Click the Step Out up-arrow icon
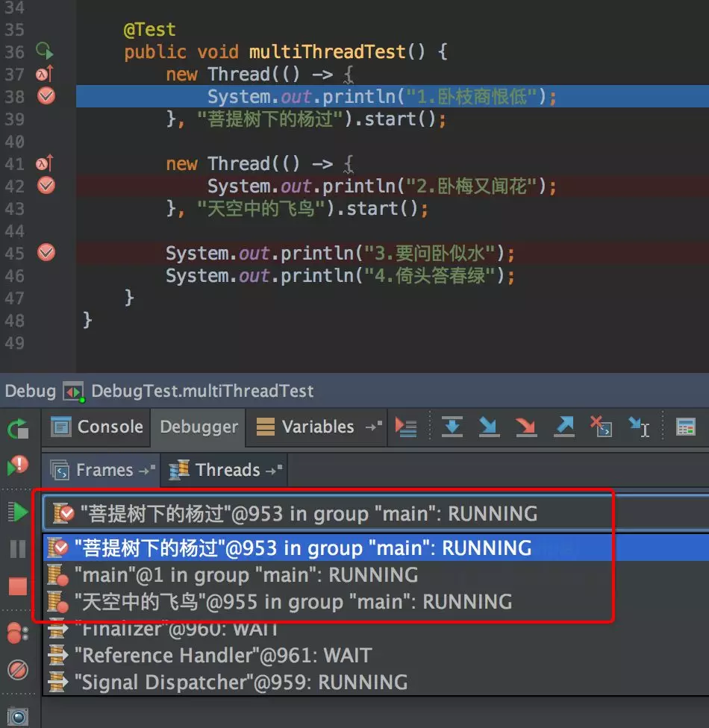This screenshot has width=709, height=728. click(x=563, y=427)
